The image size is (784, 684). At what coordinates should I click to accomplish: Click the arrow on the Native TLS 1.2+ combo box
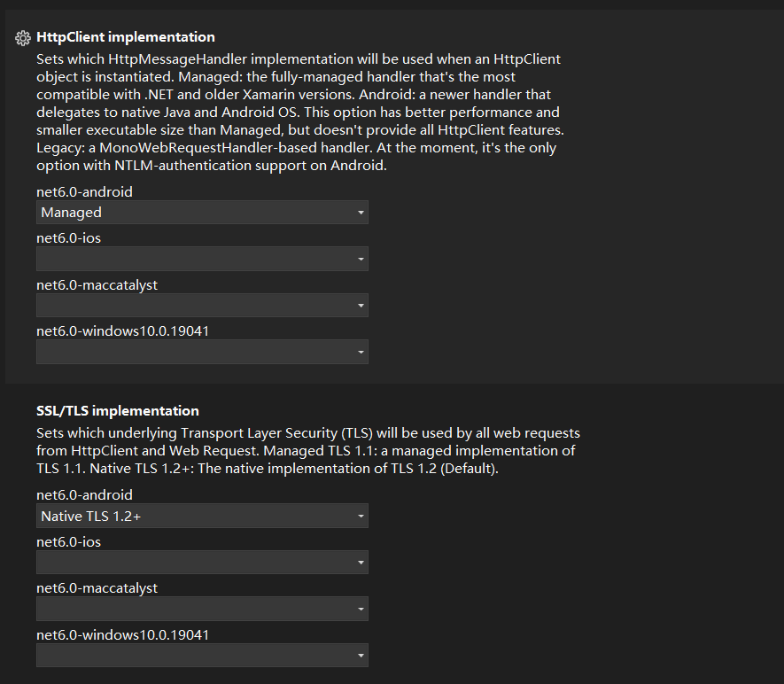tap(361, 516)
